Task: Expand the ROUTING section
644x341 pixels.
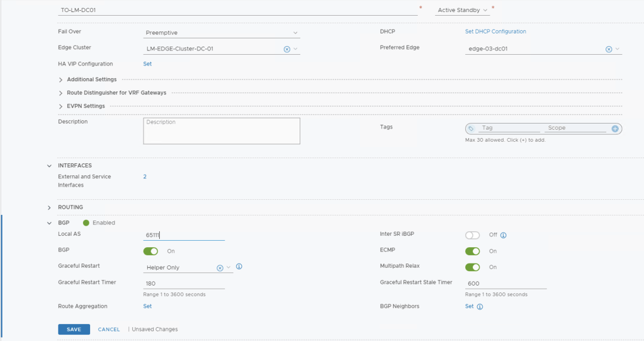Action: tap(49, 207)
